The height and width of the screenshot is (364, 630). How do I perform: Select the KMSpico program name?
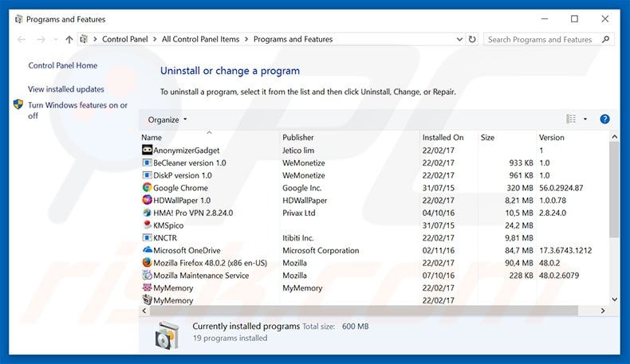(168, 225)
